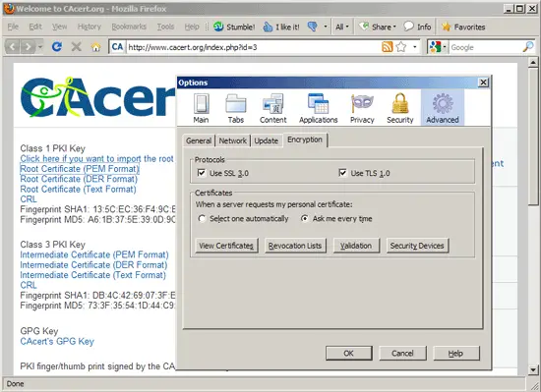The width and height of the screenshot is (541, 392).
Task: Click the Share toolbar button
Action: click(378, 27)
